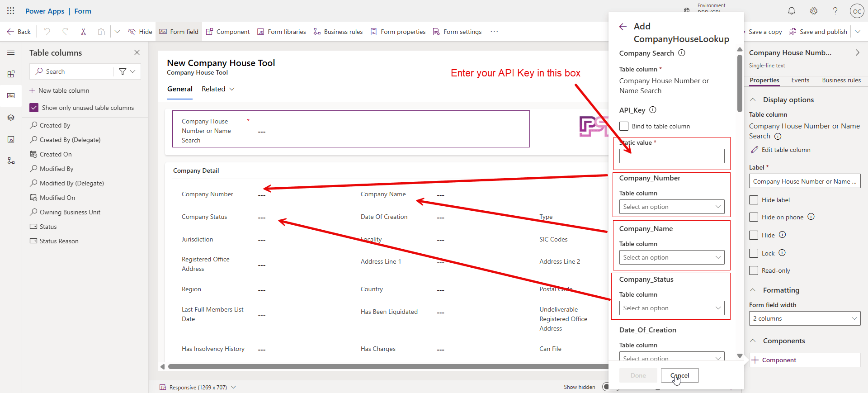This screenshot has width=868, height=393.
Task: Open Form libraries icon in left rail
Action: (x=11, y=139)
